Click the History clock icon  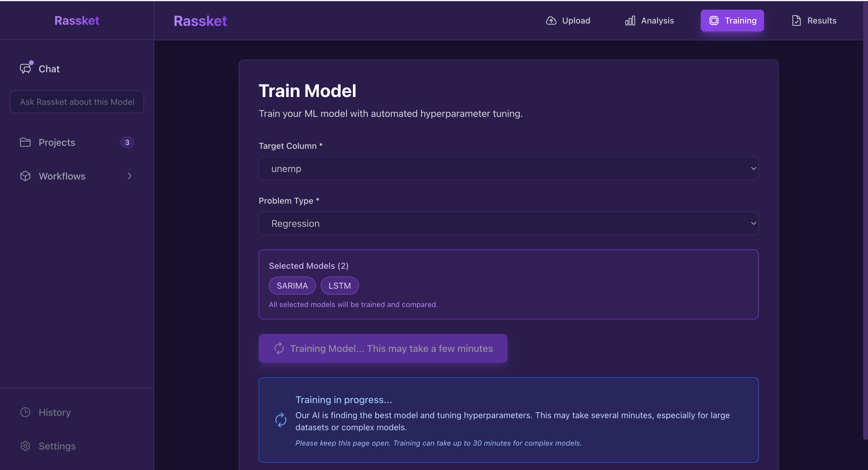tap(25, 412)
